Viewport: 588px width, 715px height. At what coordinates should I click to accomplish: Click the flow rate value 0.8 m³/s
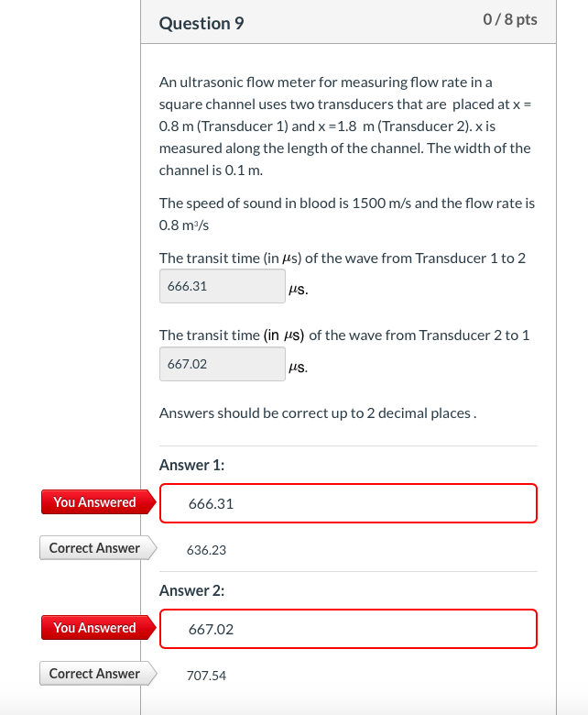[184, 225]
